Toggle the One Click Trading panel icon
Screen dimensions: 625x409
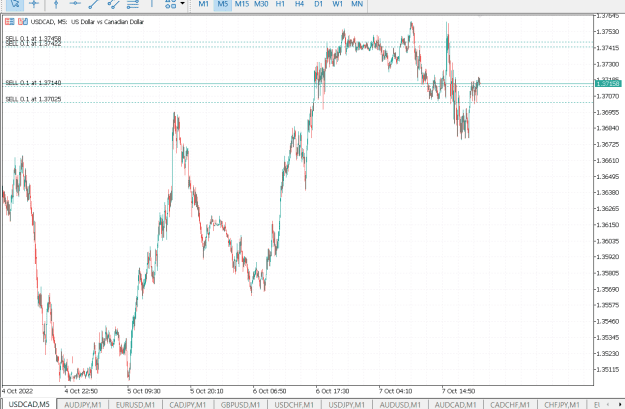click(23, 22)
